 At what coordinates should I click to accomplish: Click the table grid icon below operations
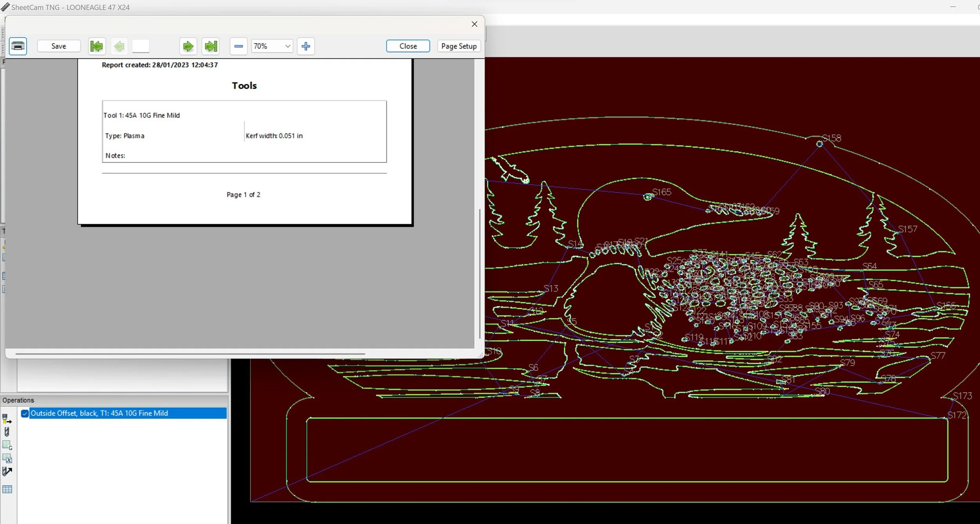[x=7, y=489]
